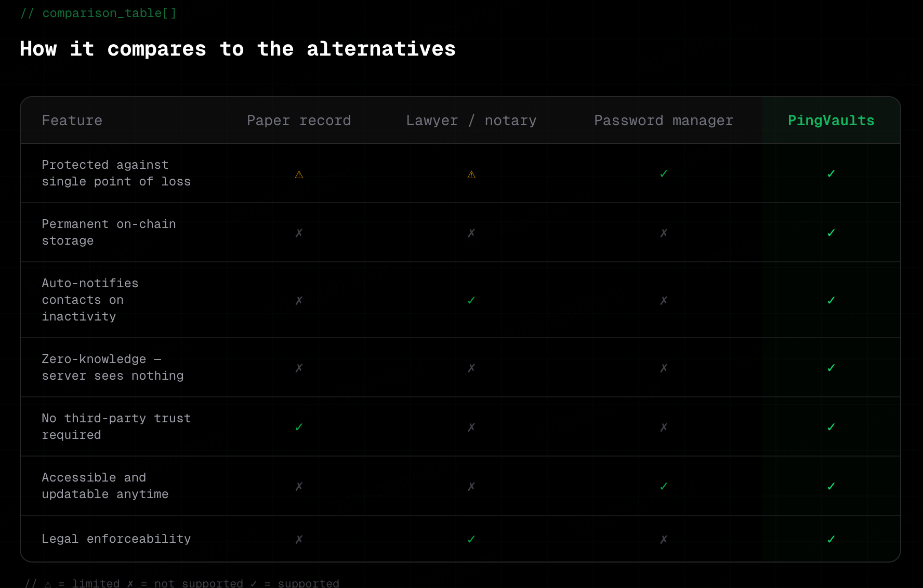Select the checkmark for Paper record no third-party trust
The width and height of the screenshot is (923, 588).
(x=299, y=426)
